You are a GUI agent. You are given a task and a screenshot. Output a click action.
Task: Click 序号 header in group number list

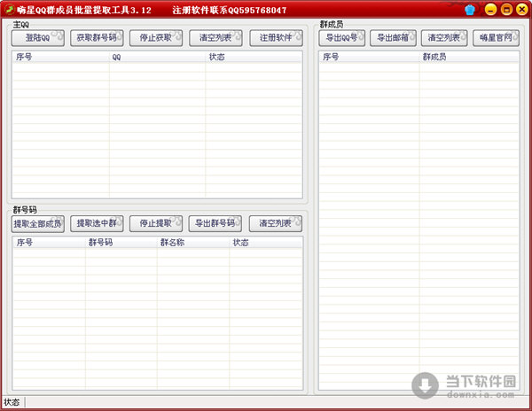pos(49,243)
